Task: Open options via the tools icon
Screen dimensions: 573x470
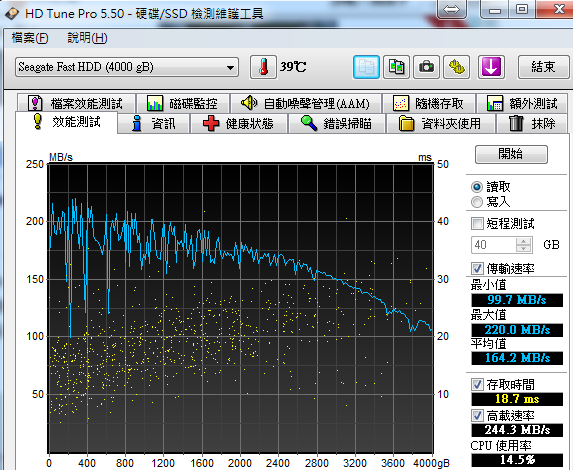Action: click(456, 67)
